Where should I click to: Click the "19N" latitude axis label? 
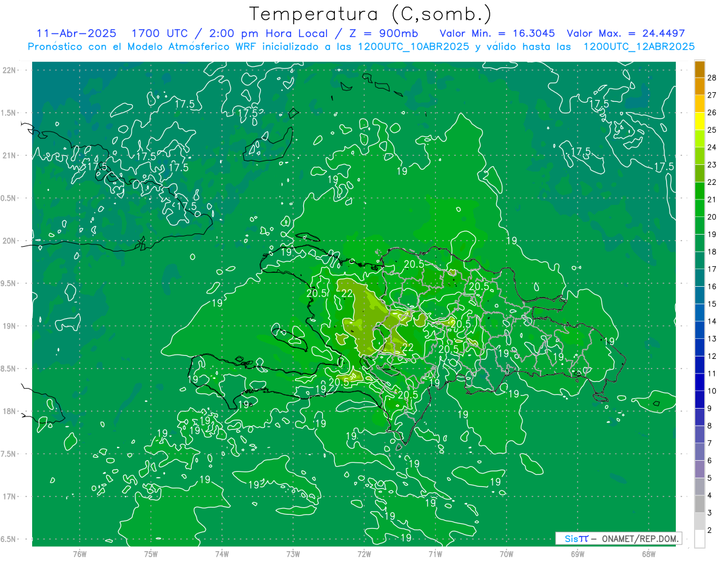pos(10,326)
